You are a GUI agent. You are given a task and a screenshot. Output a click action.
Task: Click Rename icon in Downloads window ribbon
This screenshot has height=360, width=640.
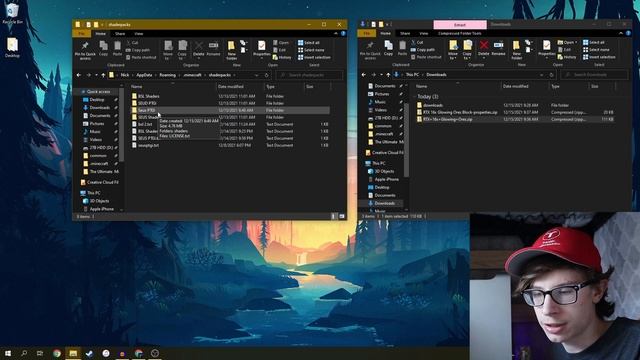[498, 48]
